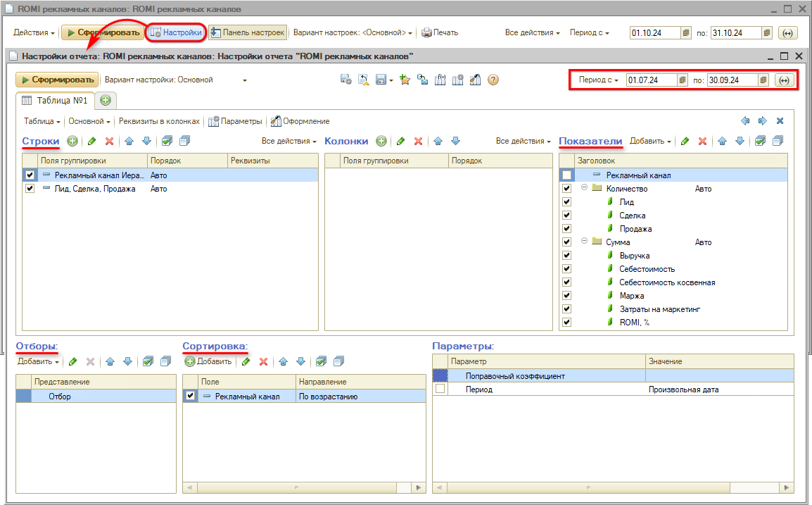
Task: Enable the Период parameter checkbox
Action: [x=440, y=389]
